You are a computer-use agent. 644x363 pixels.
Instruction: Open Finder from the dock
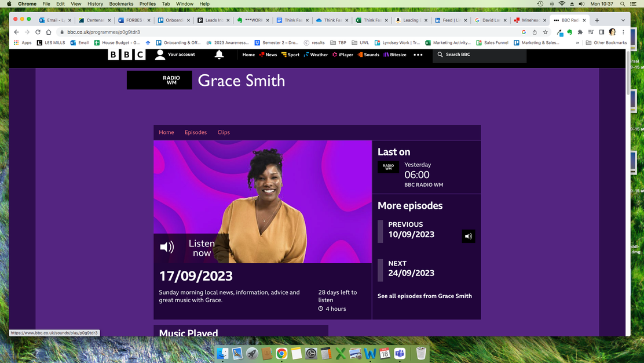222,353
